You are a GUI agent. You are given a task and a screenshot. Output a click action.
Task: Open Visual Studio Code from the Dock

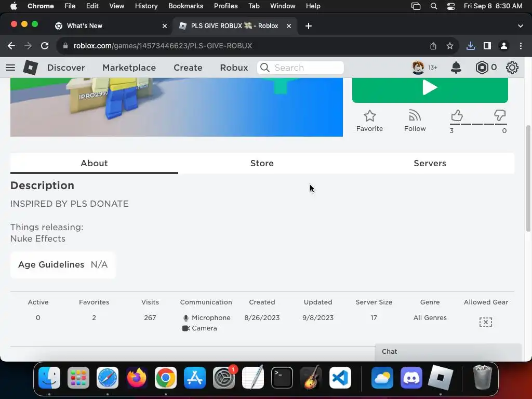tap(340, 377)
